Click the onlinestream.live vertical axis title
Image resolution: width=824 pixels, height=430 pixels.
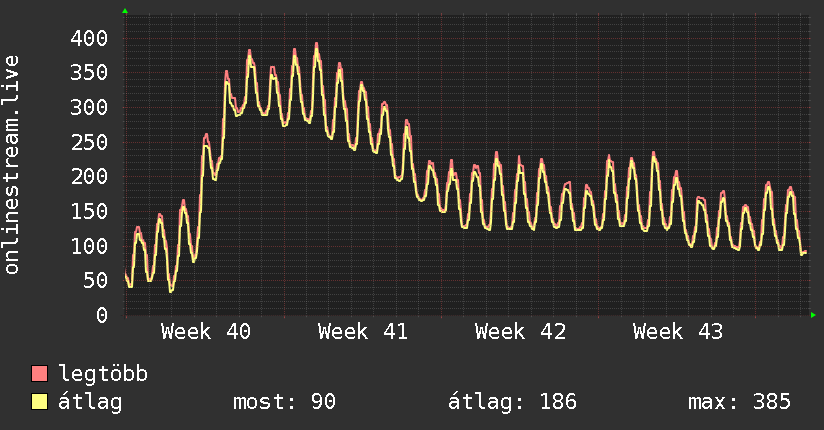point(12,165)
